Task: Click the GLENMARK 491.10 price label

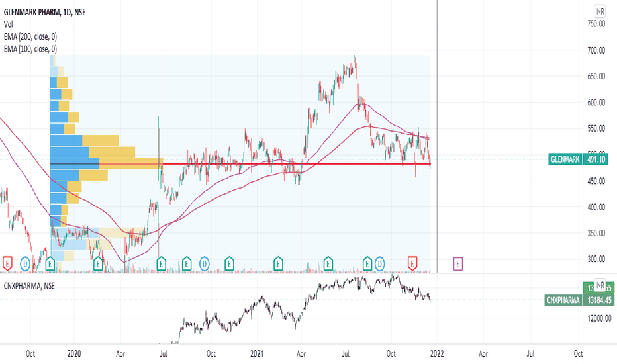Action: 578,159
